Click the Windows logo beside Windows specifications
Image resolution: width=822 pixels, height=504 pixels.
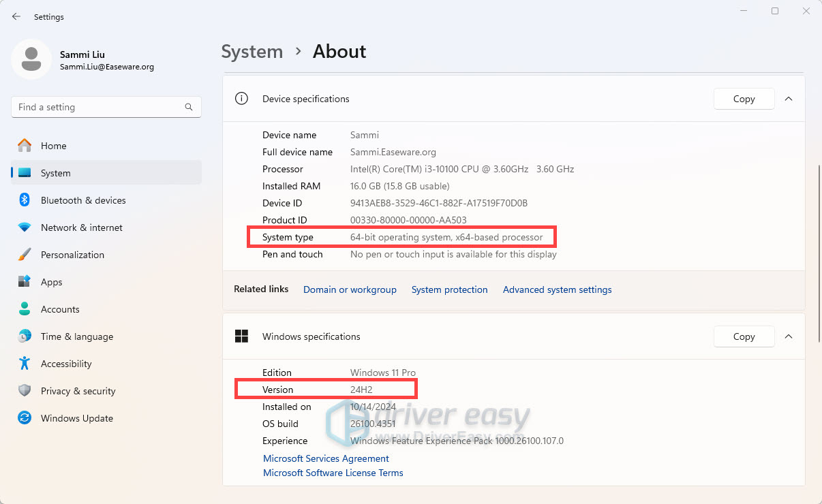241,336
